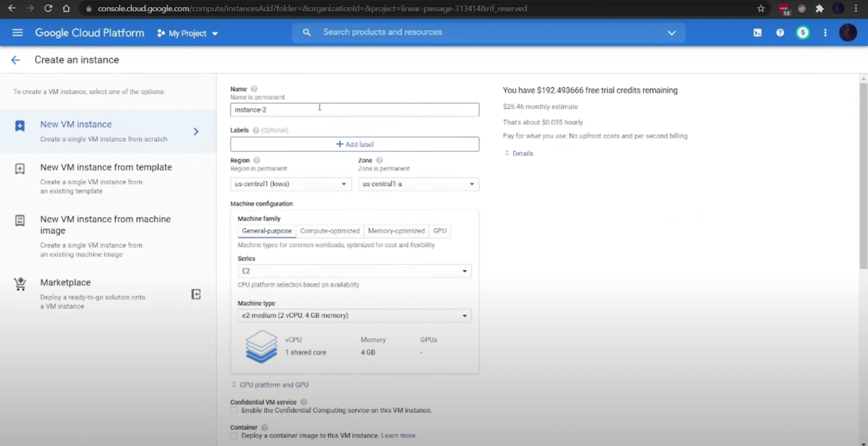This screenshot has height=446, width=868.
Task: Open the three-dot overflow icon
Action: pyautogui.click(x=825, y=32)
